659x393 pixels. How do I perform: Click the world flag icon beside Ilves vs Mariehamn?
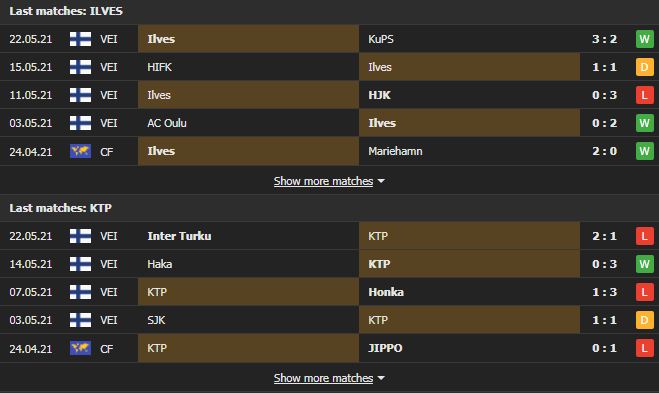80,151
